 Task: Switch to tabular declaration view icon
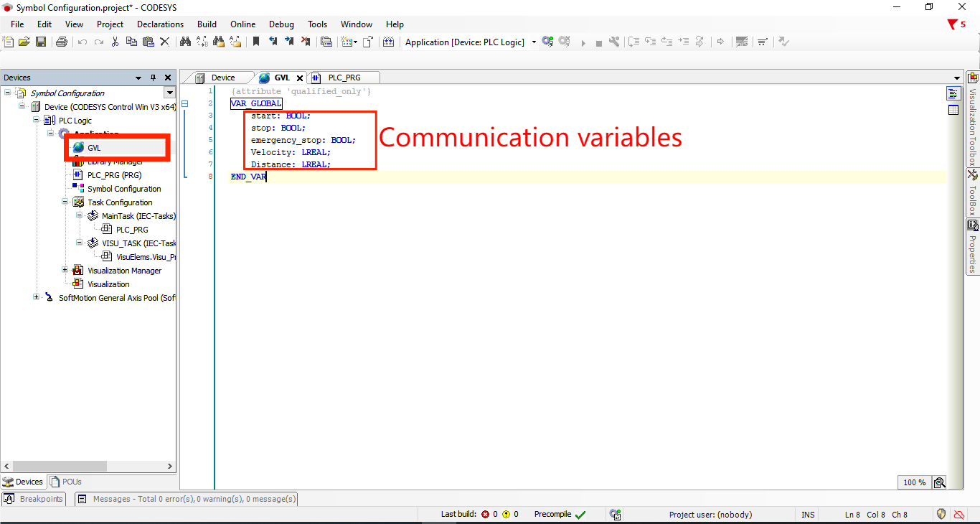click(953, 110)
